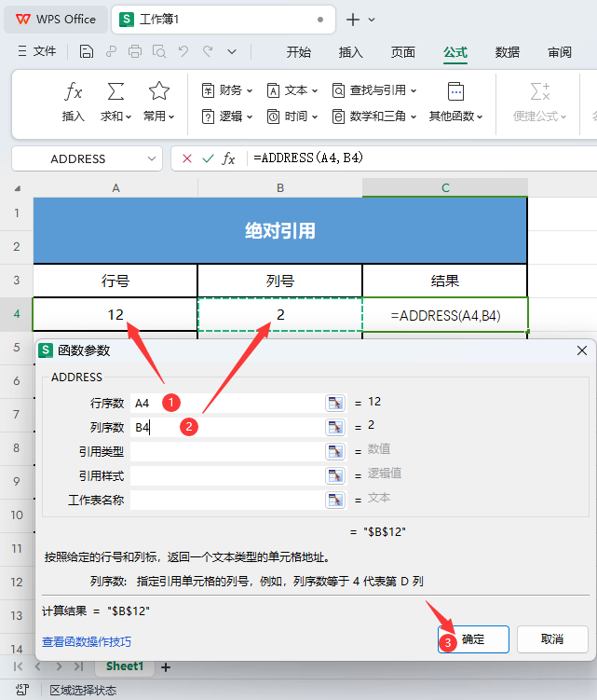Add a new sheet with plus icon
The height and width of the screenshot is (700, 597).
166,667
